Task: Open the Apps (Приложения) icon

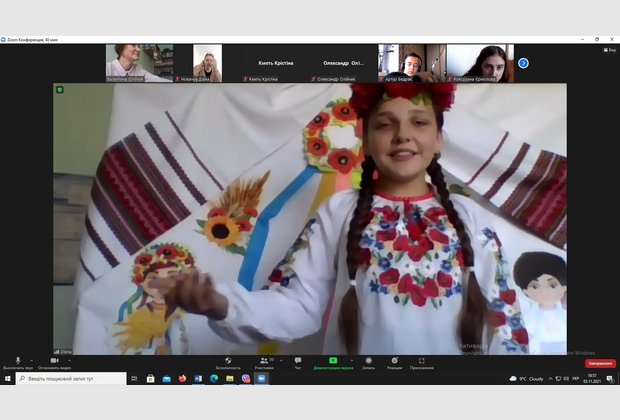Action: pos(421,360)
